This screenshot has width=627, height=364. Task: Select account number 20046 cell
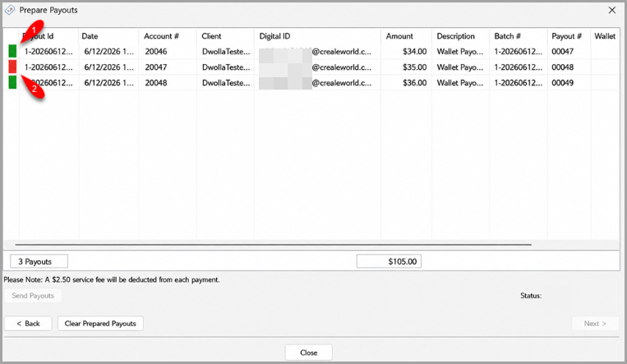(156, 51)
